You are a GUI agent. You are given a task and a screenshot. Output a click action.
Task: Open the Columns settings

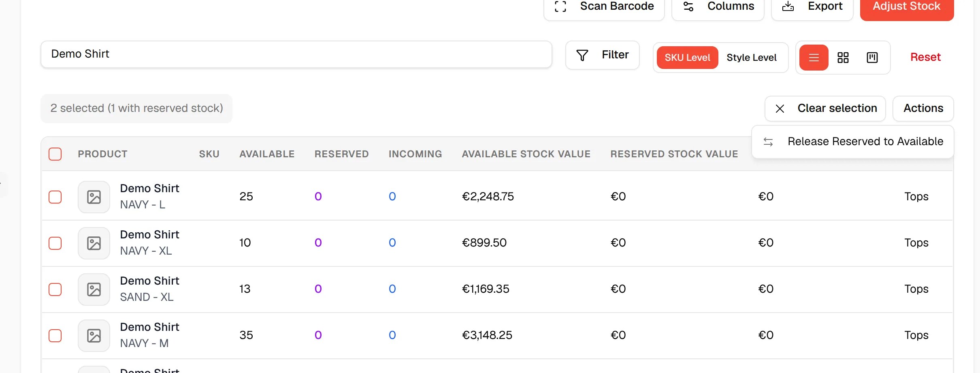[718, 7]
